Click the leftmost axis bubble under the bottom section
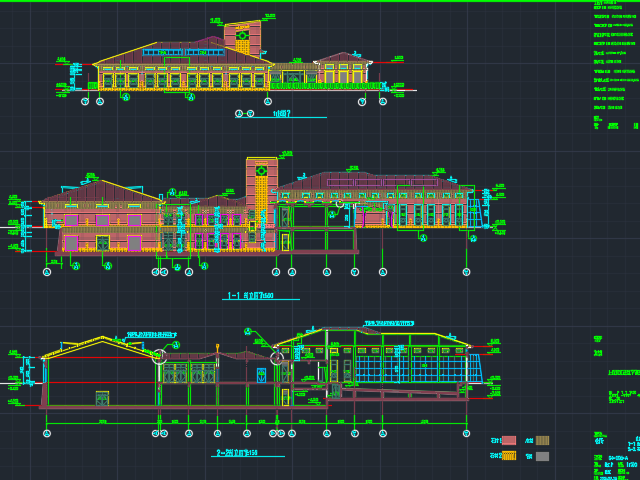The image size is (640, 480). [x=47, y=433]
